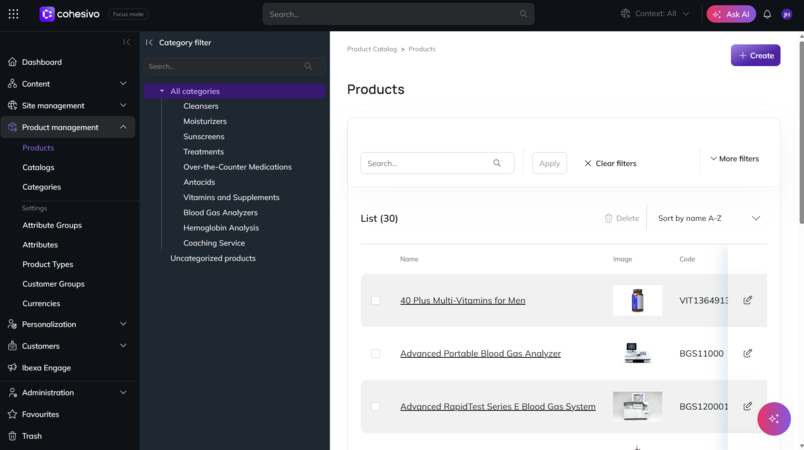Viewport: 804px width, 450px height.
Task: Click the global search field in top bar
Action: coord(398,14)
